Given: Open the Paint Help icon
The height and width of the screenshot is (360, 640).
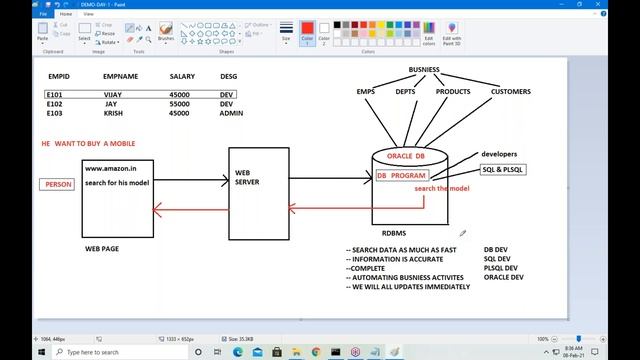Looking at the screenshot, I should pyautogui.click(x=603, y=13).
